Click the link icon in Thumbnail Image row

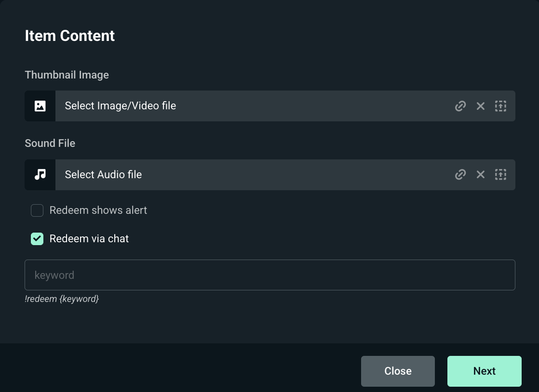[x=460, y=106]
